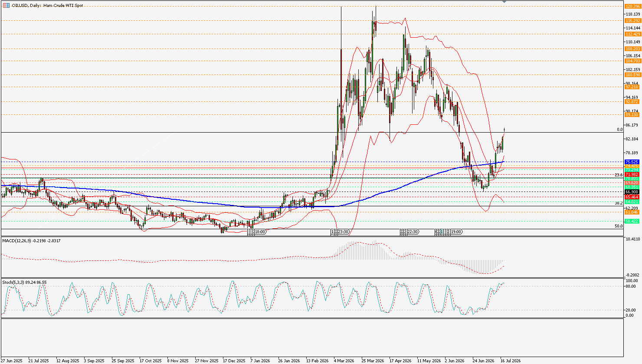Click the 2 Jun 2026 date label
This screenshot has height=364, width=642.
pyautogui.click(x=455, y=361)
